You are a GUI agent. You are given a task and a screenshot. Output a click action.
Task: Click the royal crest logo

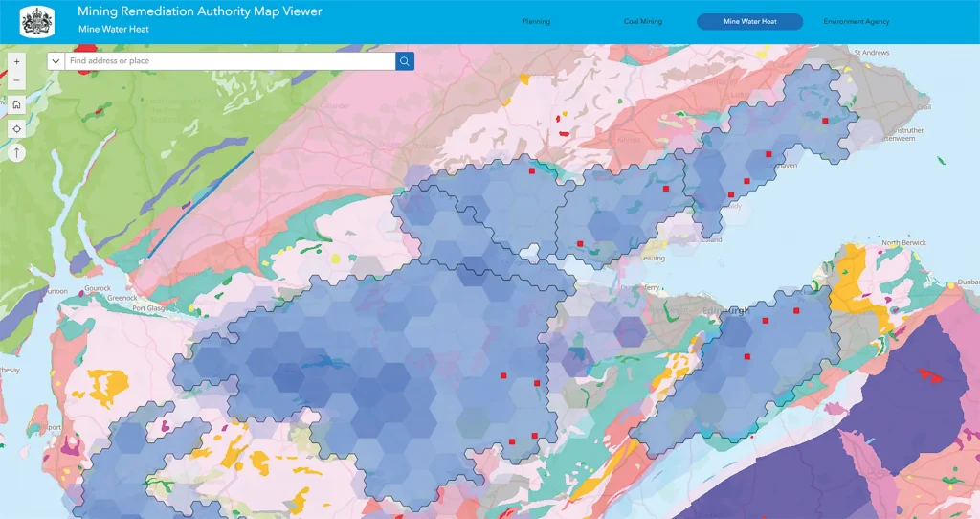37,21
